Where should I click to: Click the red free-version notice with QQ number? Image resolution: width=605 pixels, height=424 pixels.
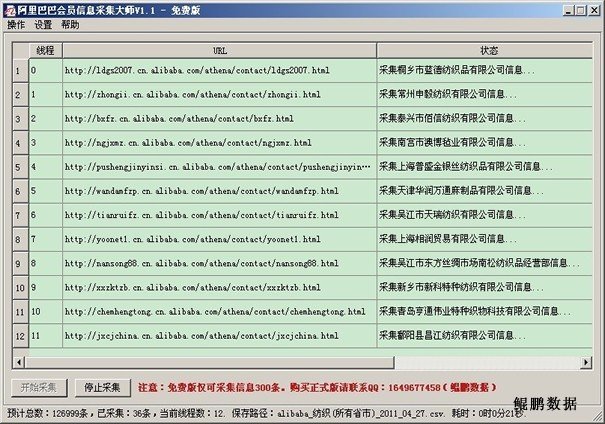317,387
